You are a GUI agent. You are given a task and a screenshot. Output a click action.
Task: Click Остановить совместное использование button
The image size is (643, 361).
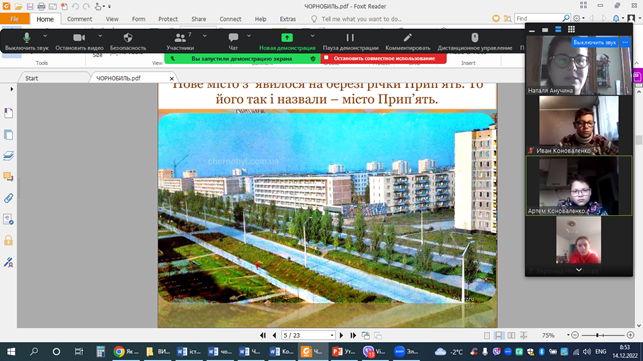coord(383,59)
